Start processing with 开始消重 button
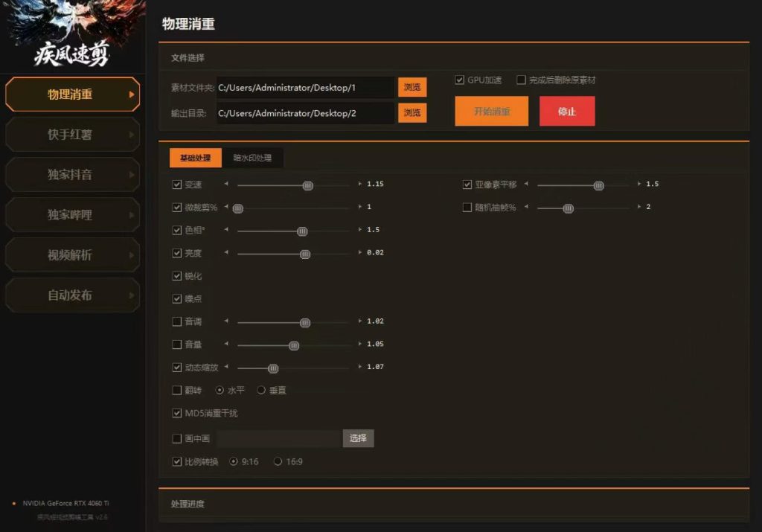 pyautogui.click(x=491, y=112)
